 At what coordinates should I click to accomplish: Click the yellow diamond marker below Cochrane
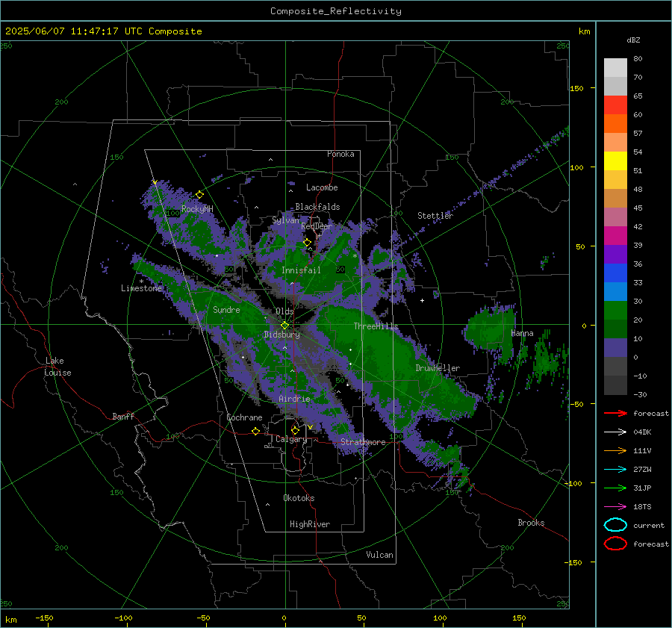point(255,431)
